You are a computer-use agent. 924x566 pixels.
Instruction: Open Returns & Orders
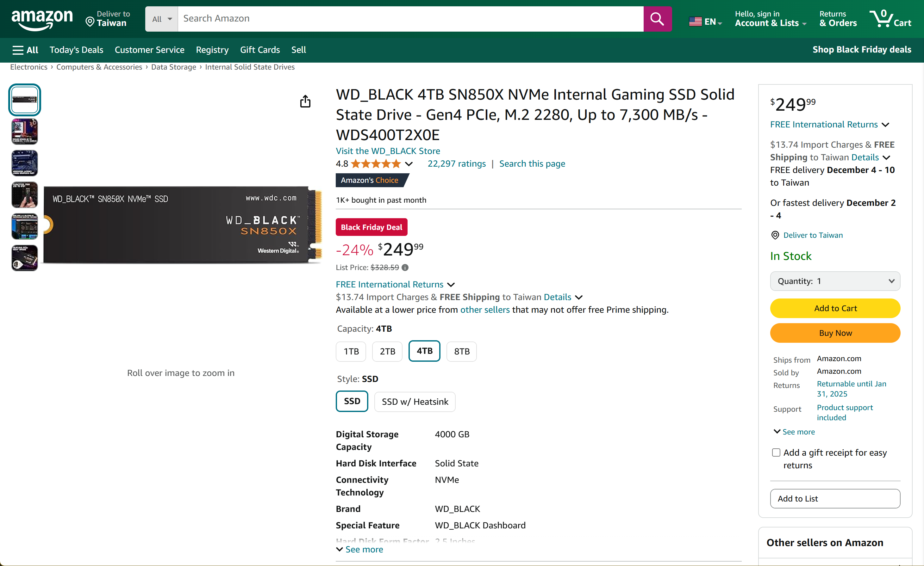838,19
